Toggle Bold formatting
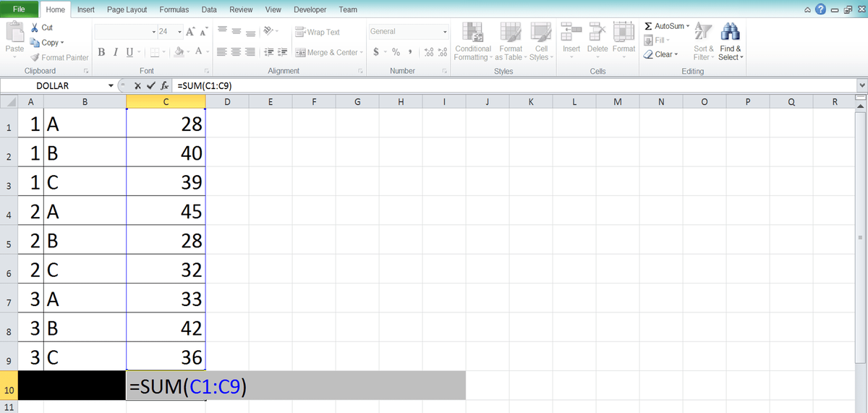This screenshot has height=413, width=868. pyautogui.click(x=102, y=52)
